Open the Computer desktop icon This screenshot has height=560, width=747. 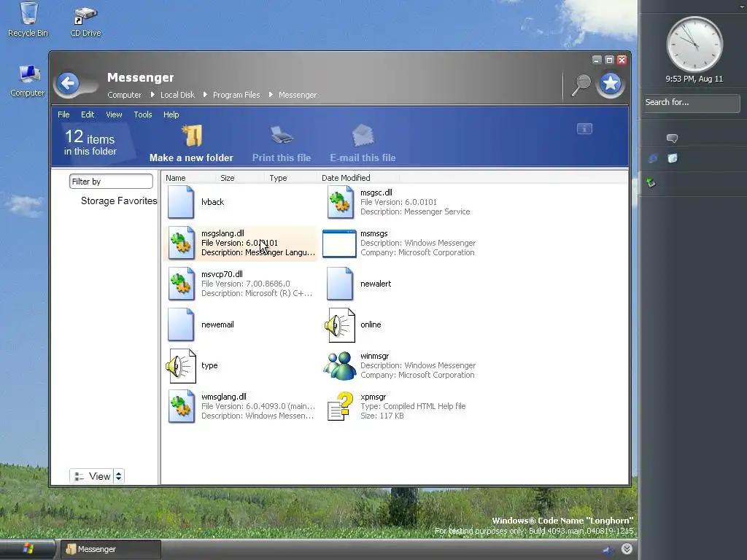point(29,74)
